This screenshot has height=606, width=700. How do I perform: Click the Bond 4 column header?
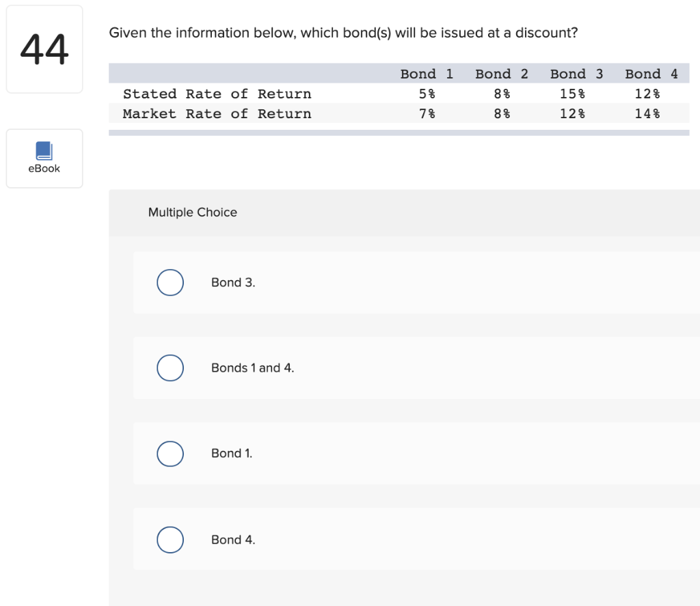[x=651, y=73]
